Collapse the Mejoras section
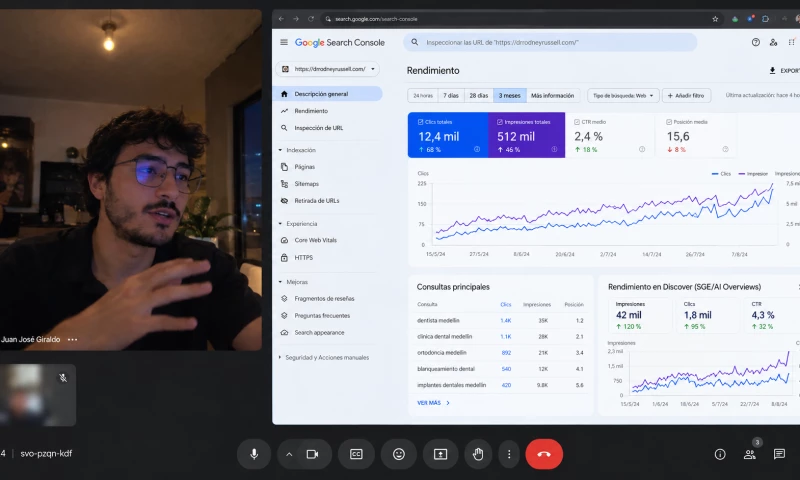The height and width of the screenshot is (480, 800). click(294, 282)
